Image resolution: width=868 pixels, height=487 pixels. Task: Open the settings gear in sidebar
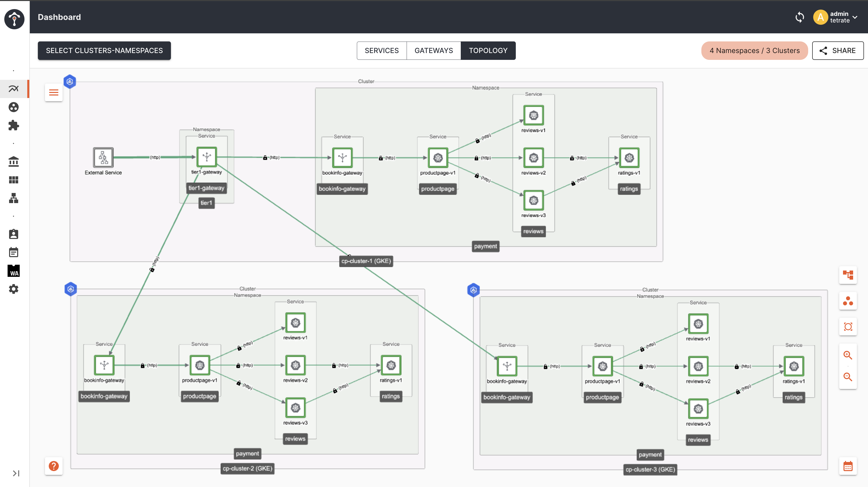[13, 289]
